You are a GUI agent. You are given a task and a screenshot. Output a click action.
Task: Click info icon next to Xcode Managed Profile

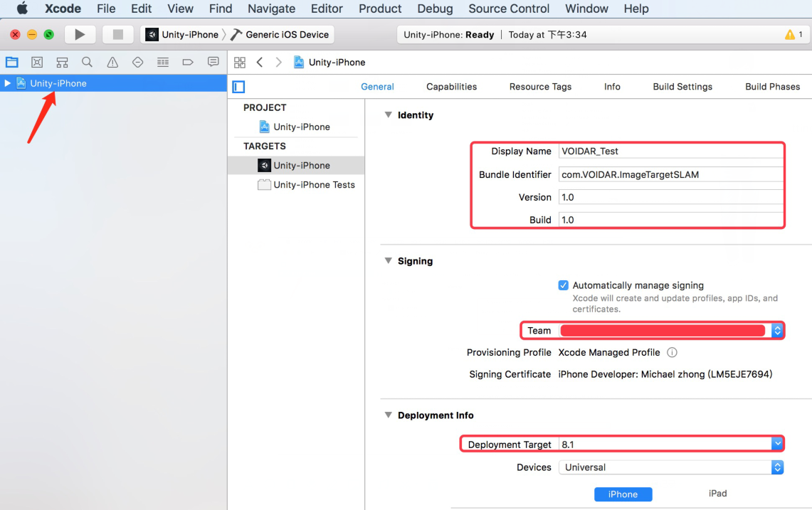tap(672, 353)
